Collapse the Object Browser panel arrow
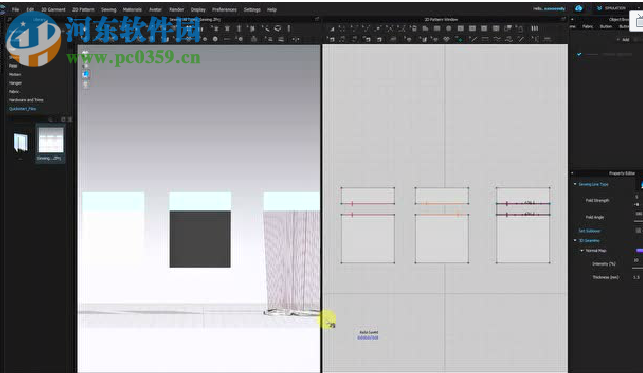 [x=572, y=19]
